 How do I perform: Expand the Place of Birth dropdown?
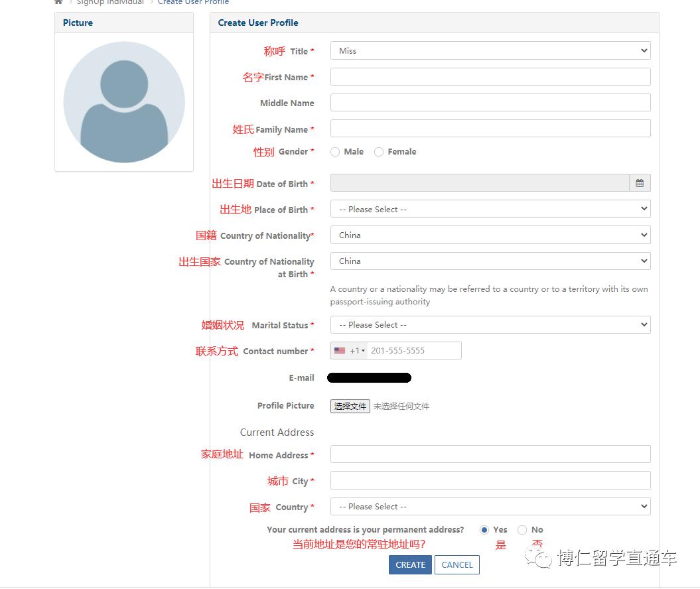(x=490, y=210)
